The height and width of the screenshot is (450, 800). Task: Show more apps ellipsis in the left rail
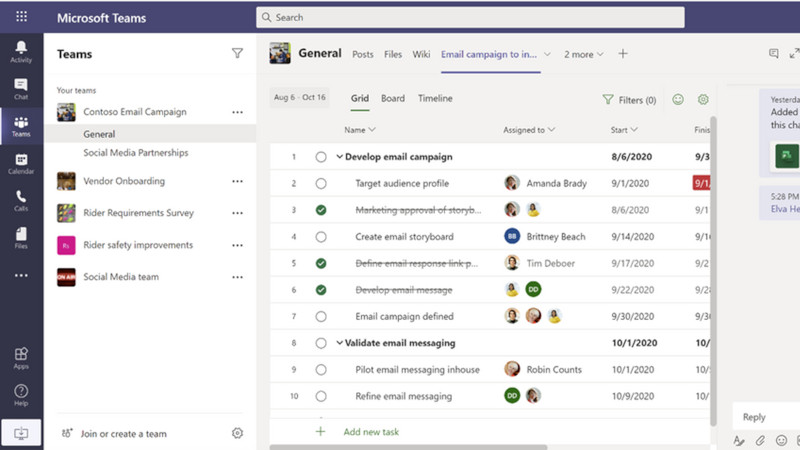21,276
